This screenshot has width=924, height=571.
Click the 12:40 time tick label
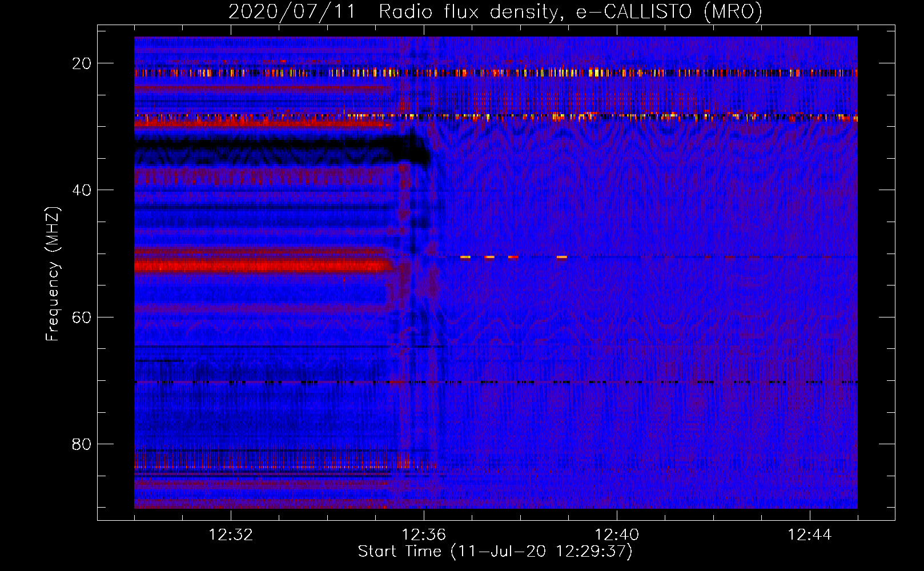[x=617, y=535]
